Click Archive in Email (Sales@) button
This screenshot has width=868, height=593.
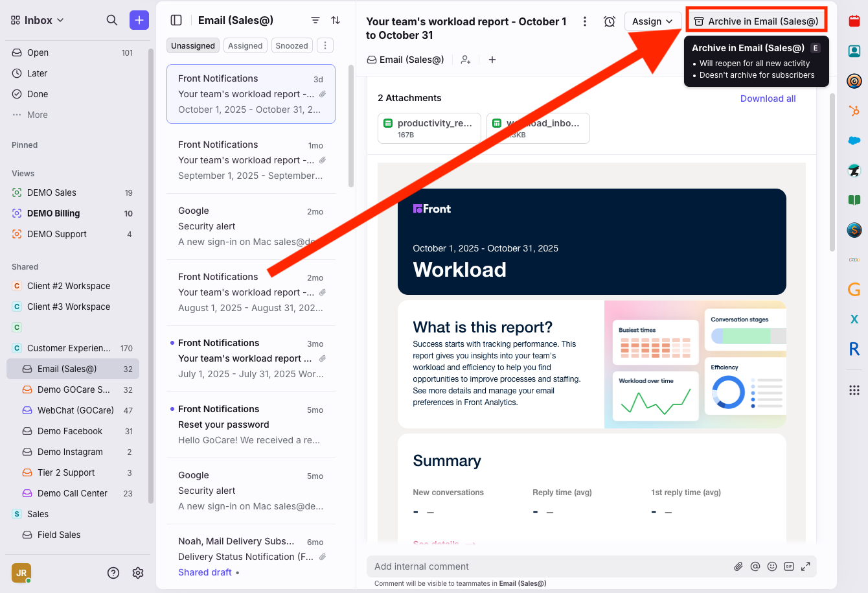[756, 21]
